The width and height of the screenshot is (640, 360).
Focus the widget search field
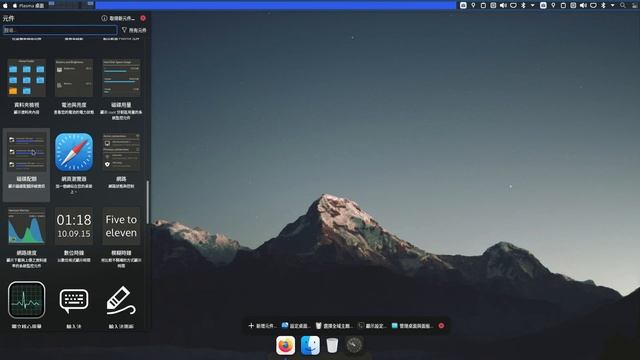pyautogui.click(x=60, y=30)
